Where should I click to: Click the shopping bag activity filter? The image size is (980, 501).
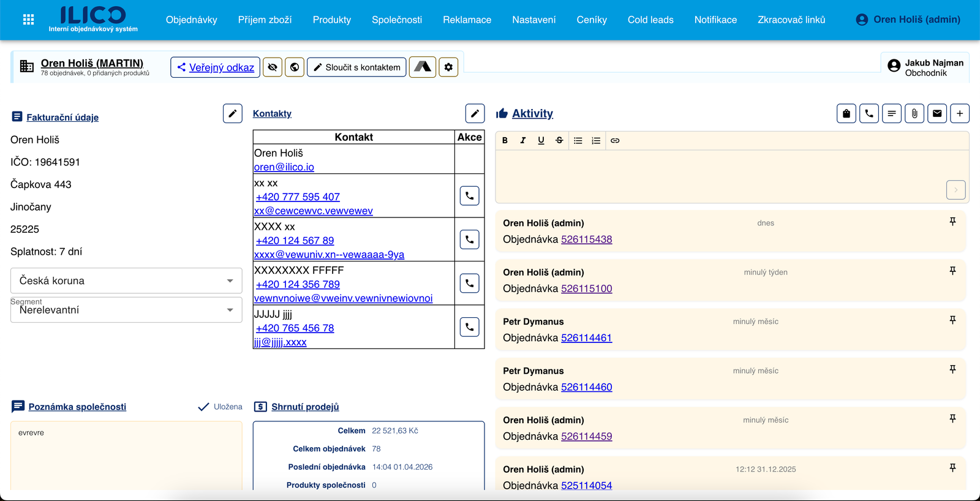(x=846, y=113)
